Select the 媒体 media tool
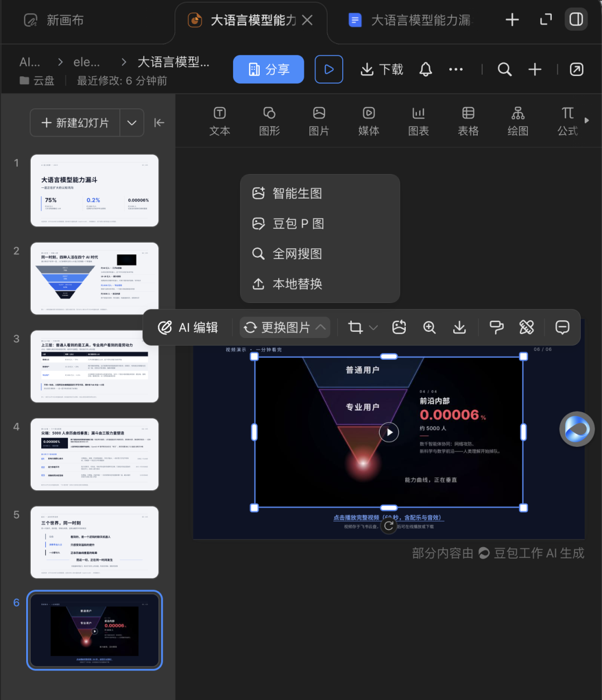Viewport: 602px width, 700px height. pos(368,121)
